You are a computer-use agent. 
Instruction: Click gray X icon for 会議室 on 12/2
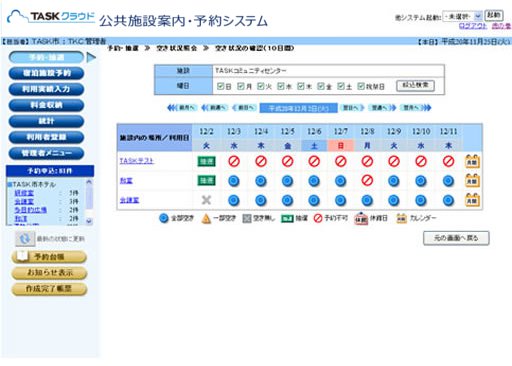[x=206, y=200]
